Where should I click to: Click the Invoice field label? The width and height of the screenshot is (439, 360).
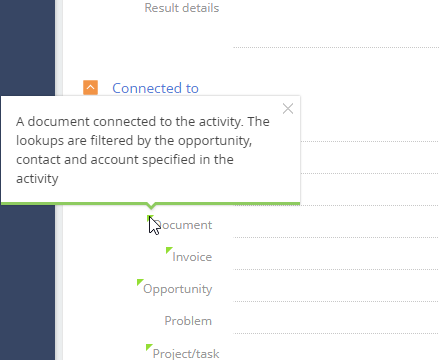click(192, 257)
